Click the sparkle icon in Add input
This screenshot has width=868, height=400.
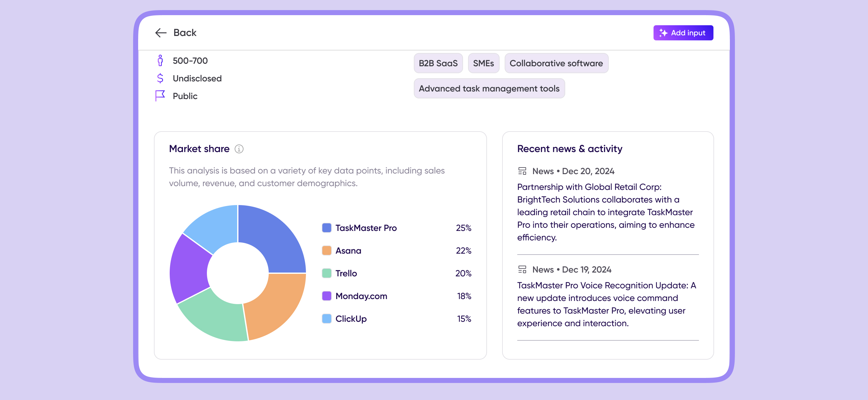point(663,33)
